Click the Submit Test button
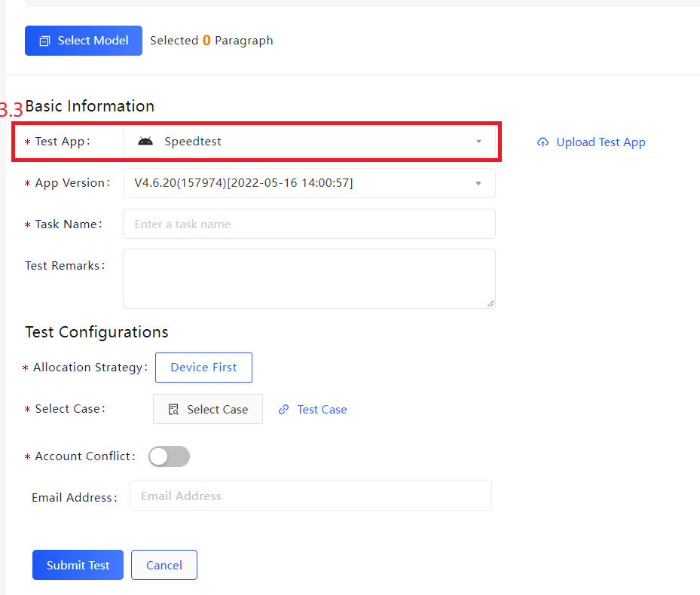This screenshot has width=700, height=595. 78,565
